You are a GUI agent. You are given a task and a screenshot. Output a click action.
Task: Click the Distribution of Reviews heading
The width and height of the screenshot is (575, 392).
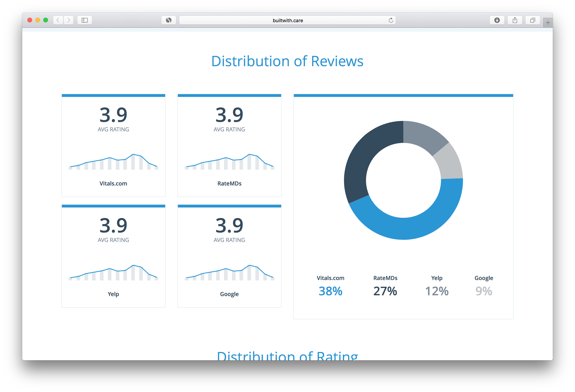(287, 61)
